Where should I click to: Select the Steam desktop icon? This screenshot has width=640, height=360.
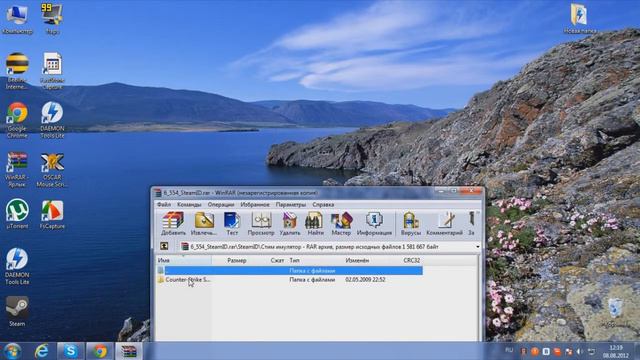pos(17,311)
